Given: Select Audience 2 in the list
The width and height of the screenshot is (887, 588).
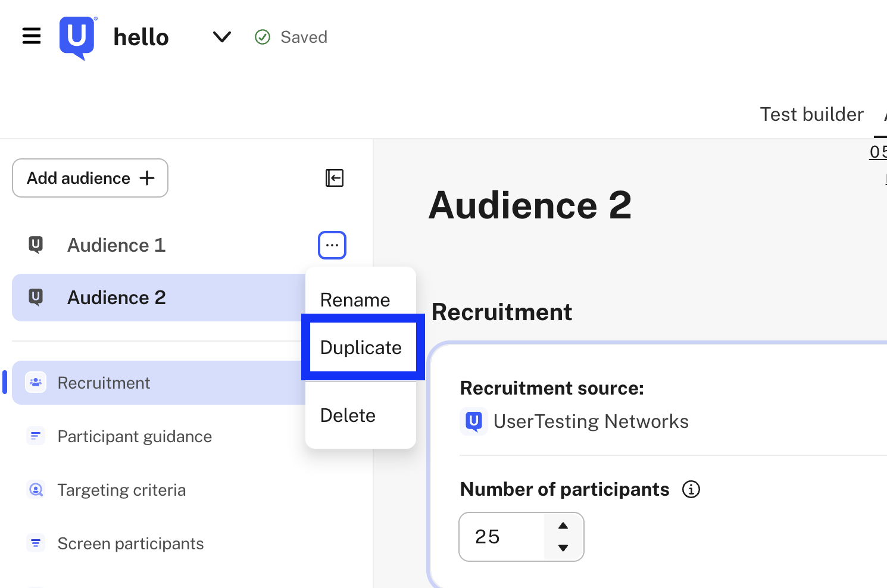Looking at the screenshot, I should pyautogui.click(x=159, y=298).
